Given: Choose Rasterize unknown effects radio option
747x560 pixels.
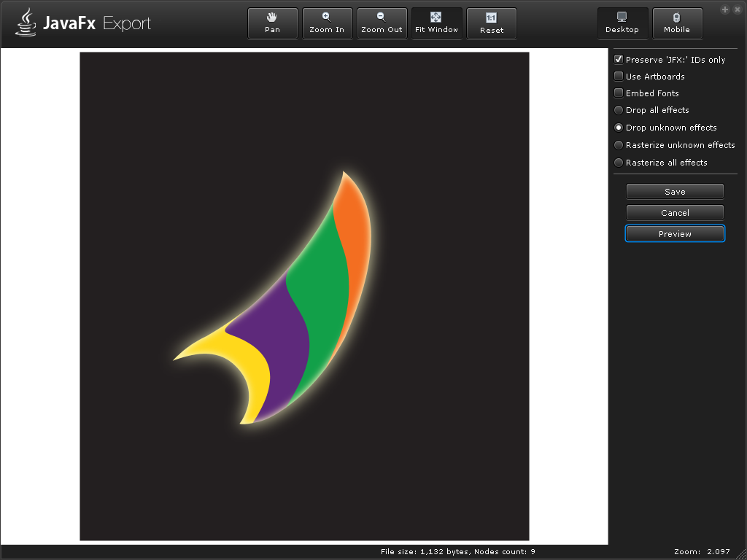Looking at the screenshot, I should click(x=619, y=145).
